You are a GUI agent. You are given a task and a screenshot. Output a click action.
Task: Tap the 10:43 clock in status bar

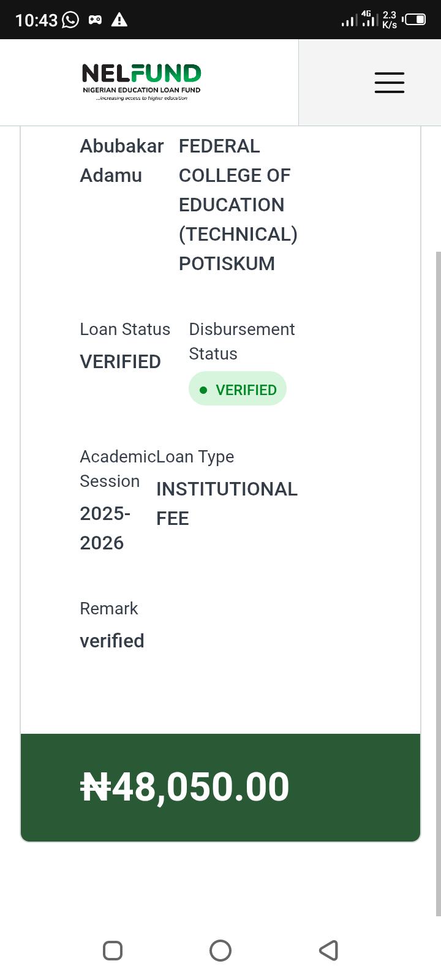pos(36,20)
